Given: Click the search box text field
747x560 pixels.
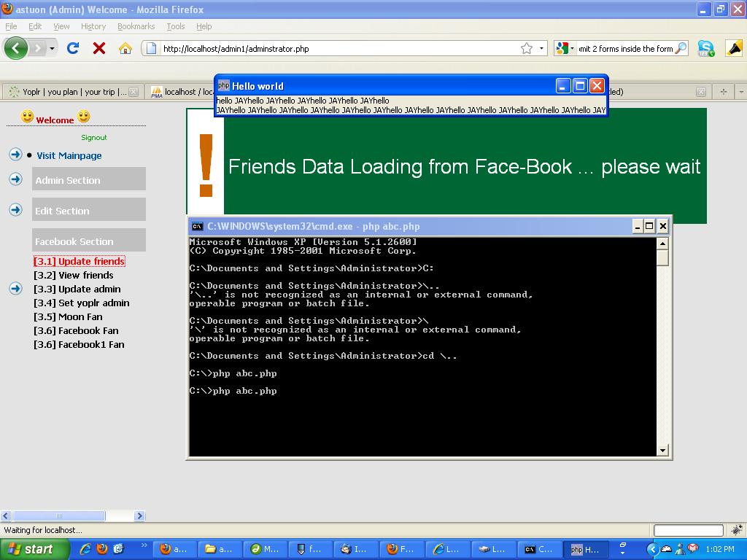Looking at the screenshot, I should tap(625, 49).
